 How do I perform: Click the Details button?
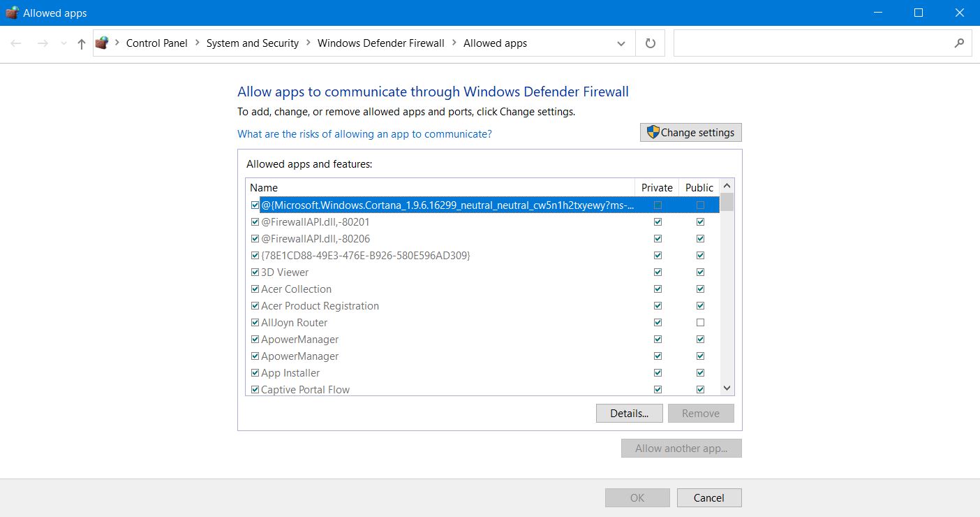point(630,414)
